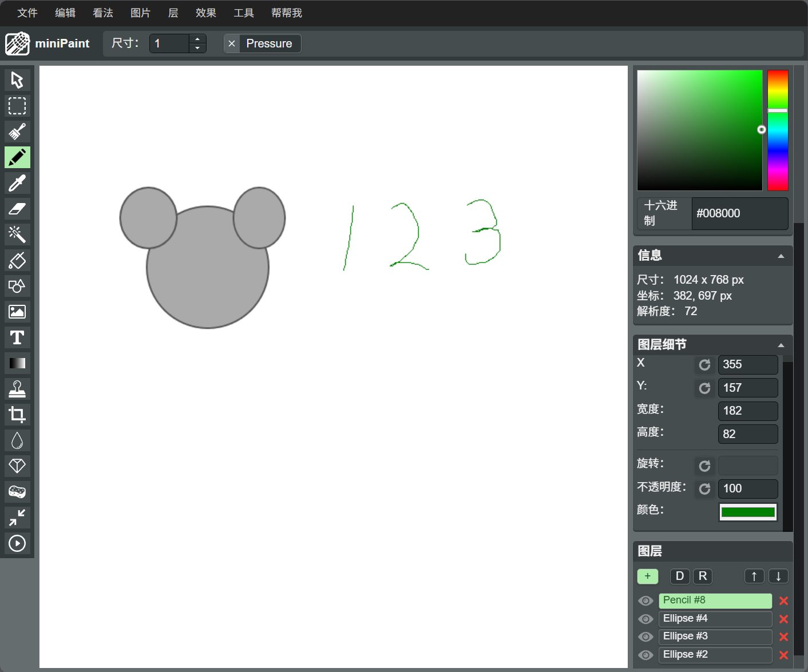Screen dimensions: 808x672
Task: Choose the Text tool
Action: click(x=17, y=337)
